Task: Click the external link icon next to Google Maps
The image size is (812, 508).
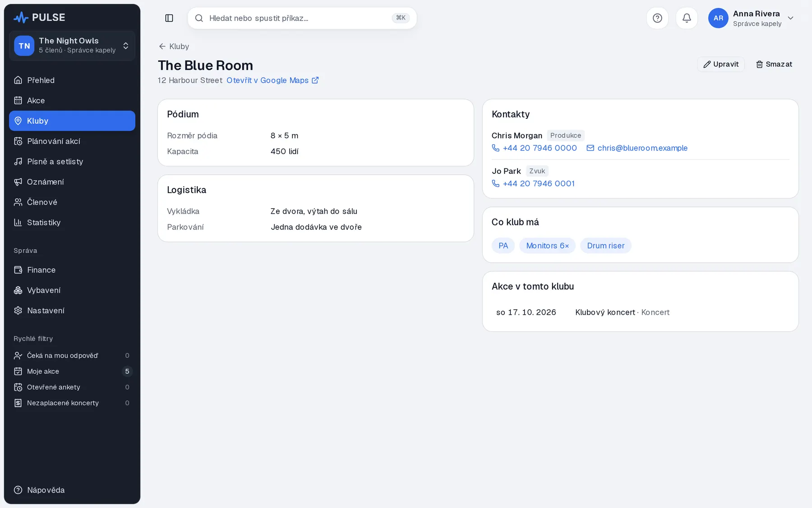Action: [315, 80]
